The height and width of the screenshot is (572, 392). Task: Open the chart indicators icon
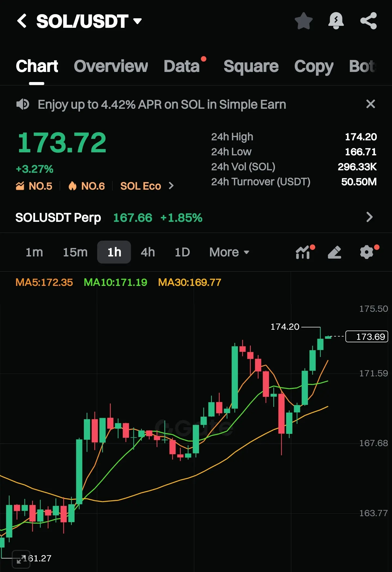click(x=303, y=252)
